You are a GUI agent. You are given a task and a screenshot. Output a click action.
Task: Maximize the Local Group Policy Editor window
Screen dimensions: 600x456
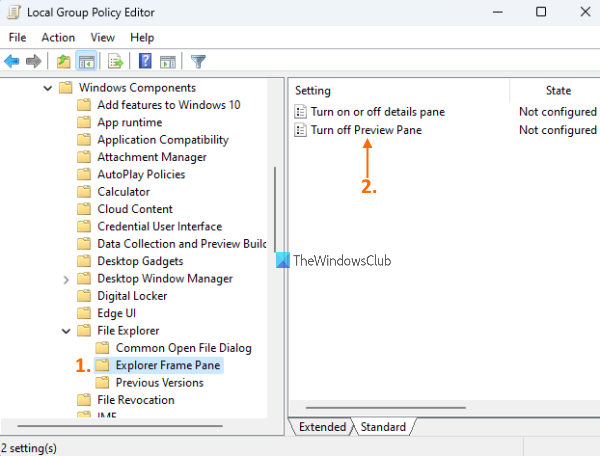click(541, 12)
